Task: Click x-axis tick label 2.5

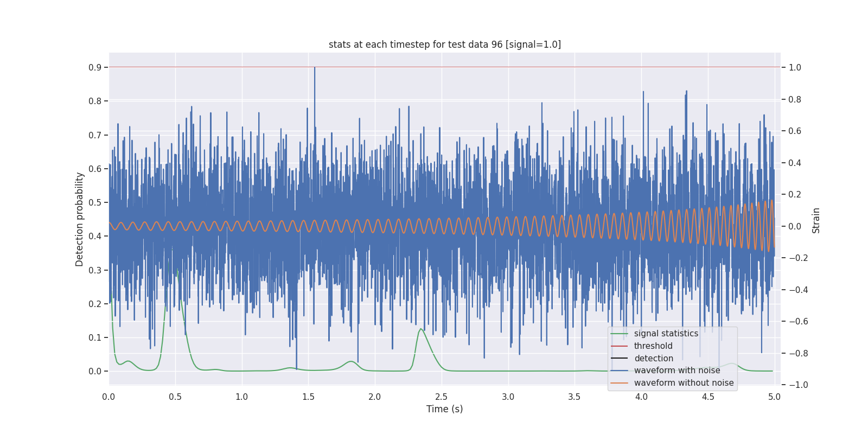Action: (442, 397)
